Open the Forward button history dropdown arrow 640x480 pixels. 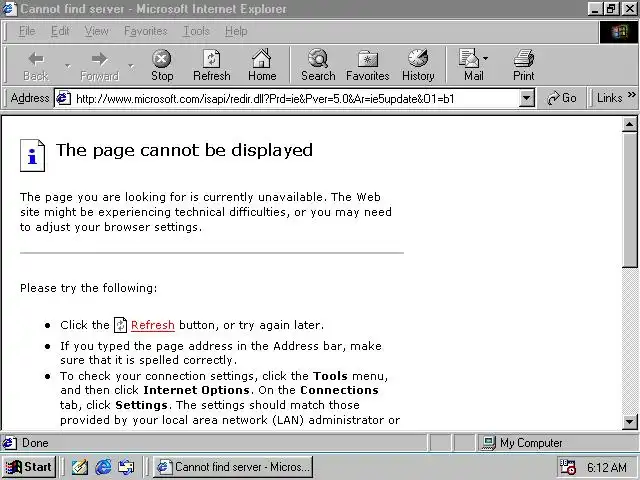pos(131,65)
